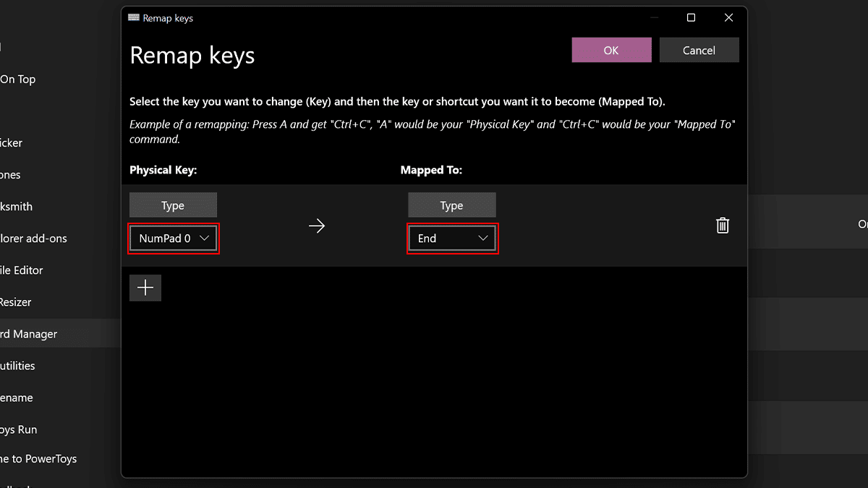Confirm remapping with OK

tap(611, 51)
